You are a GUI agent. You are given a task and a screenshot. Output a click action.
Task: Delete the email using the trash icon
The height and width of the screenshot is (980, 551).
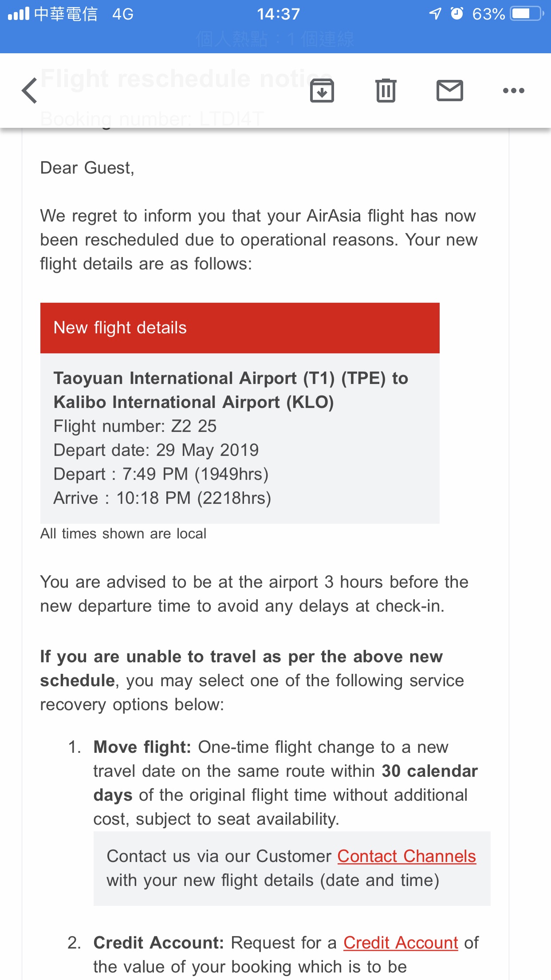[386, 91]
